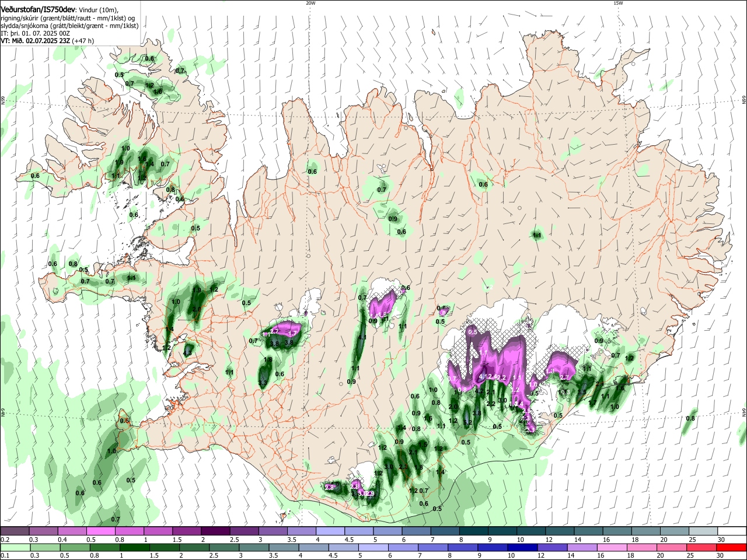
Task: Pick the white 30 swatch in upper legend
Action: 732,531
